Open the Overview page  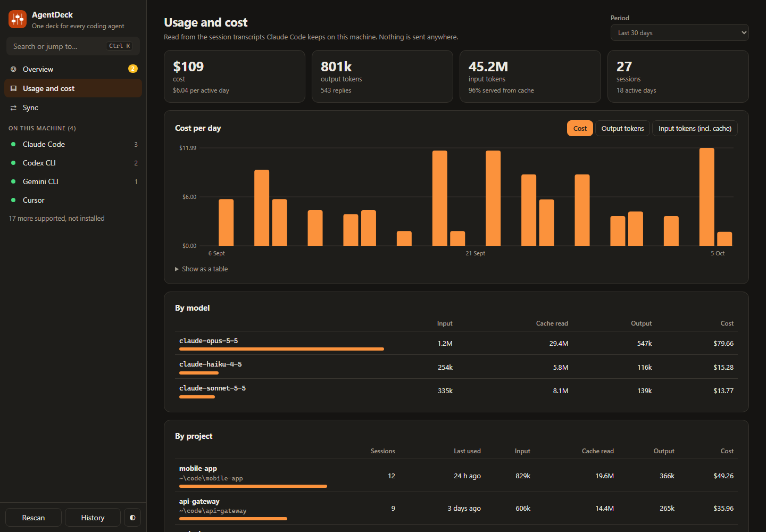pos(73,69)
